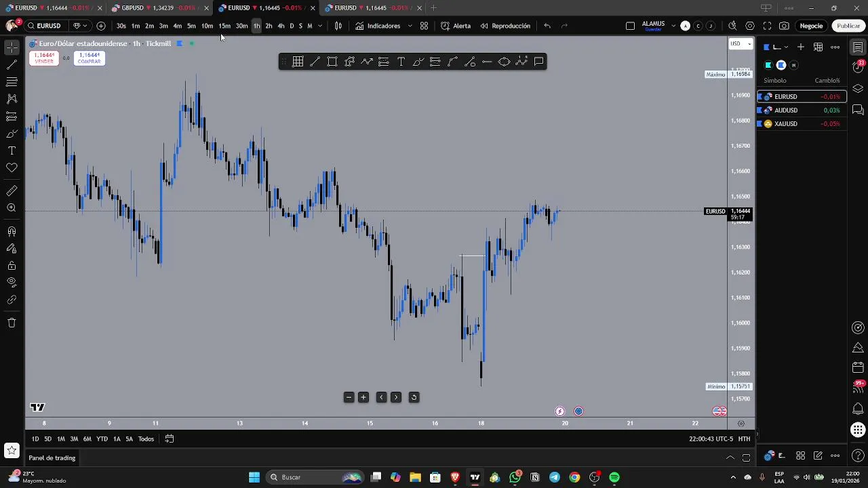Expand Indicadores favorites dropdown arrow

pyautogui.click(x=410, y=26)
